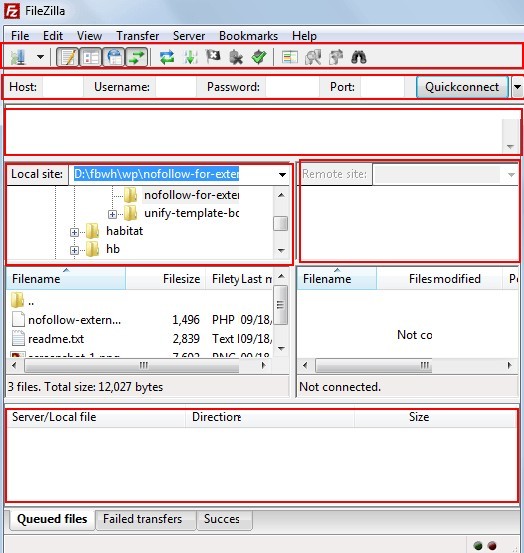Toggle directory comparison icon
The image size is (524, 553).
pos(313,57)
